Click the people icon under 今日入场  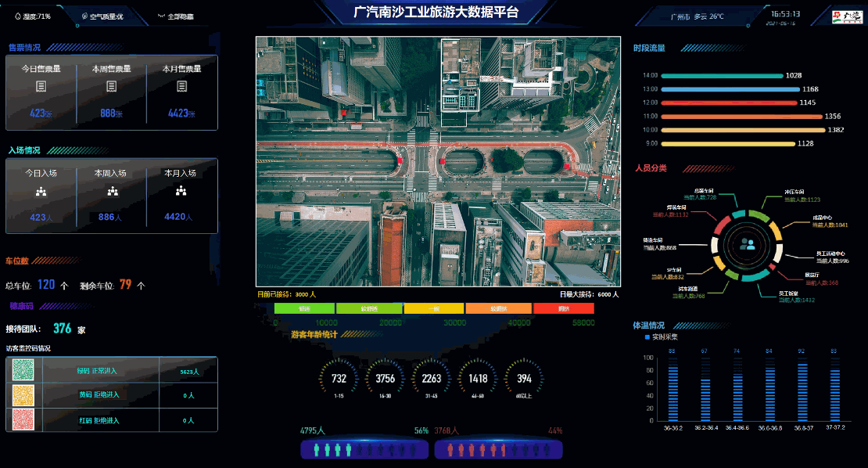click(x=41, y=191)
